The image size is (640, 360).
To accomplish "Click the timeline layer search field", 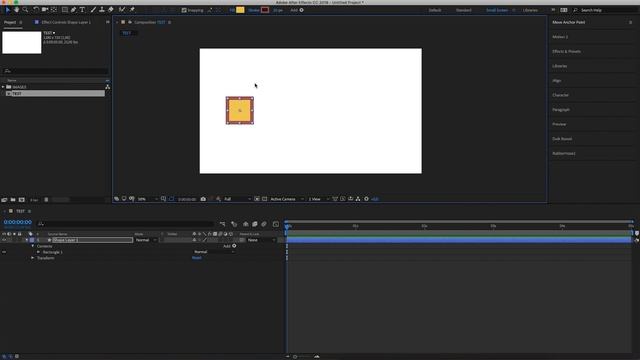I will tap(124, 224).
